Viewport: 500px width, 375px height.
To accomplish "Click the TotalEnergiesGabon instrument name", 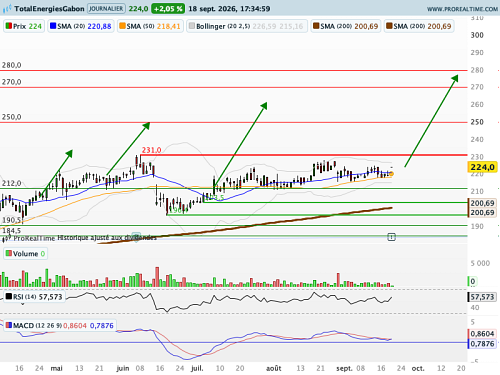I will pyautogui.click(x=49, y=9).
